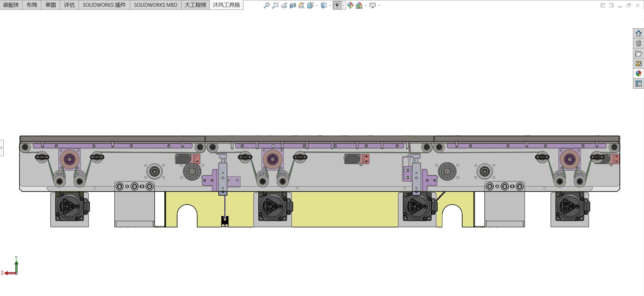
Task: Click the right panel expand arrow icon
Action: point(611,5)
